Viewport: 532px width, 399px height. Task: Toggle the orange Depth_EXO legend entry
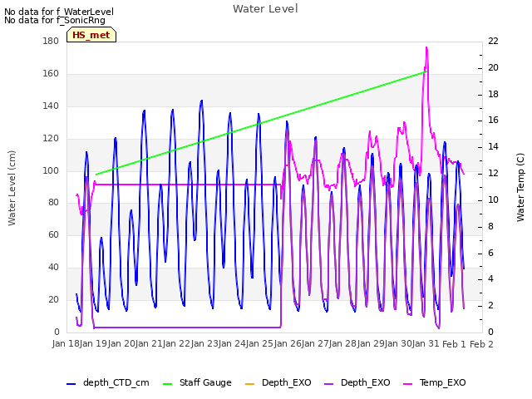click(278, 382)
